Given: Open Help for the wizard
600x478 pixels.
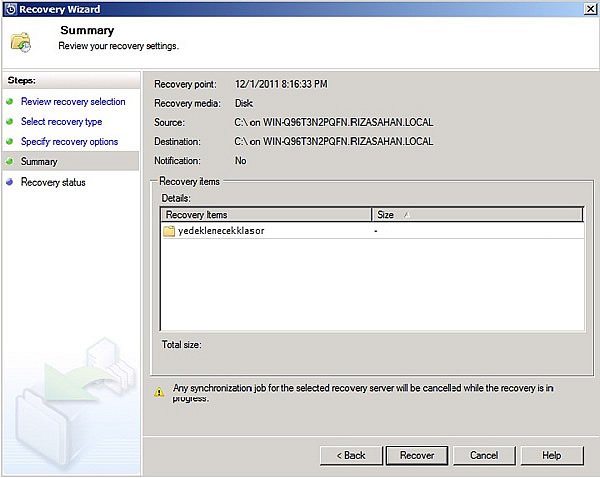Looking at the screenshot, I should [x=551, y=455].
